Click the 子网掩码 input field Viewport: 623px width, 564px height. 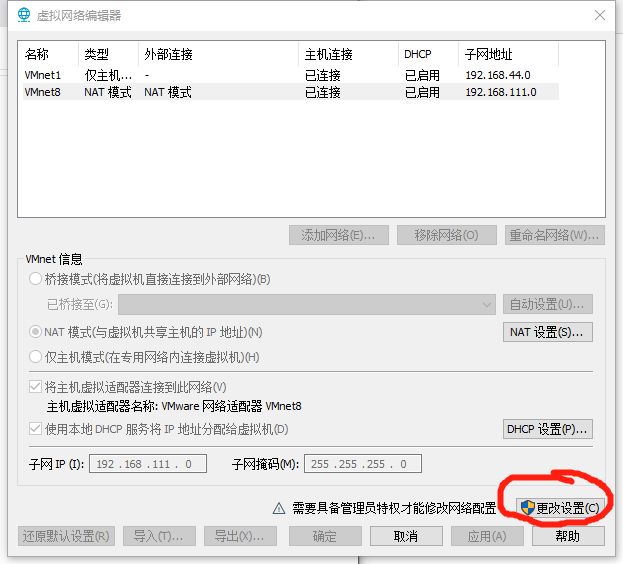(x=363, y=464)
